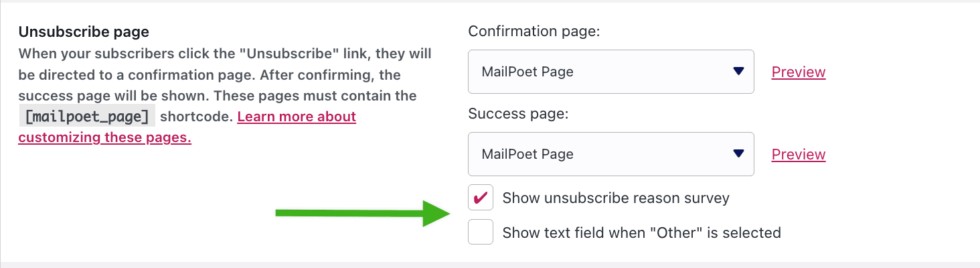Click the 'Show text field when "Other"' label

pyautogui.click(x=642, y=232)
